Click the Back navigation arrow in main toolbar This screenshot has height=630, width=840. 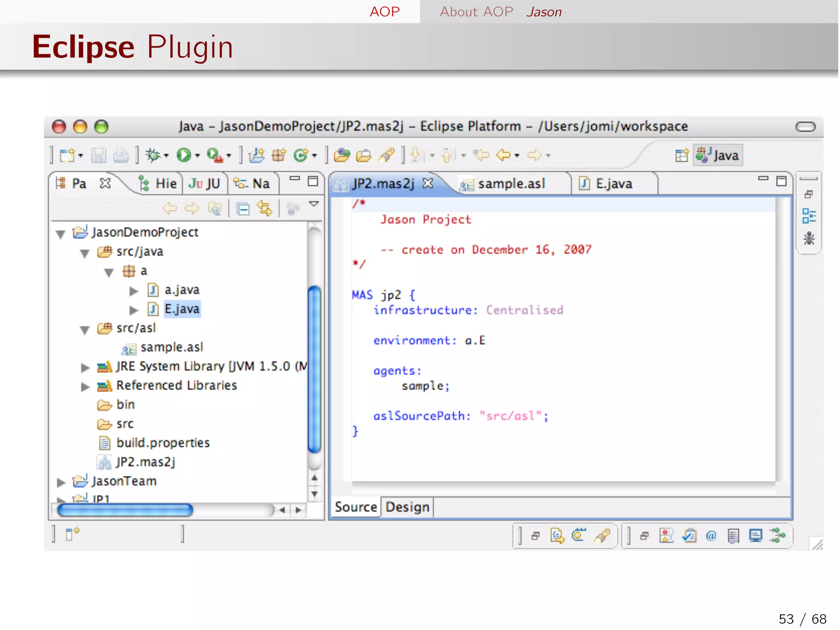[503, 155]
